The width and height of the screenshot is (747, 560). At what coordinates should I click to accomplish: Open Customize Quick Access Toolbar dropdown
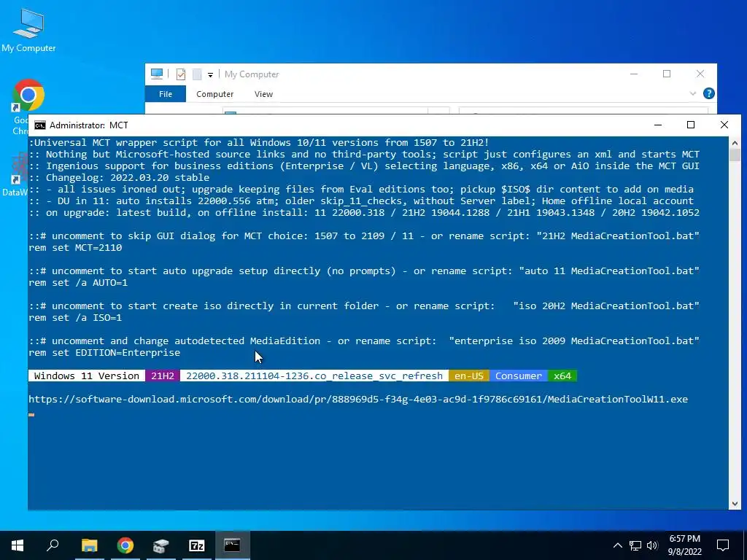click(210, 75)
